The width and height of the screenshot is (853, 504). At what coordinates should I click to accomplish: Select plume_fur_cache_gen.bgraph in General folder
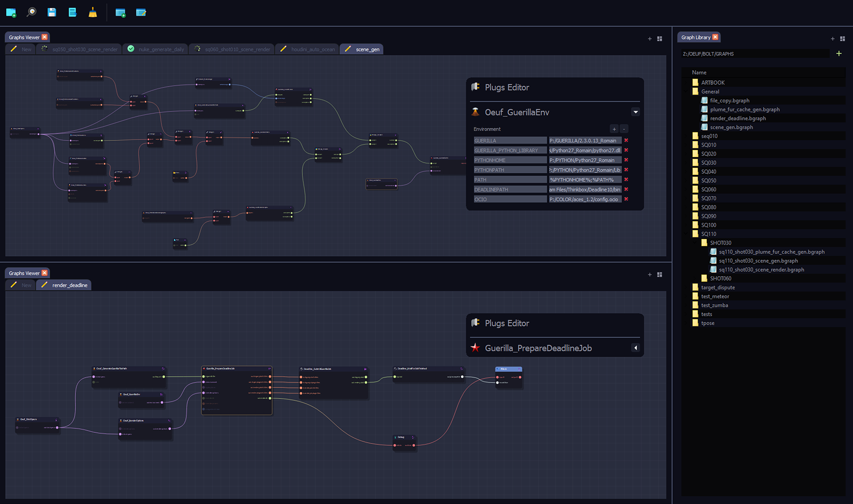click(745, 109)
